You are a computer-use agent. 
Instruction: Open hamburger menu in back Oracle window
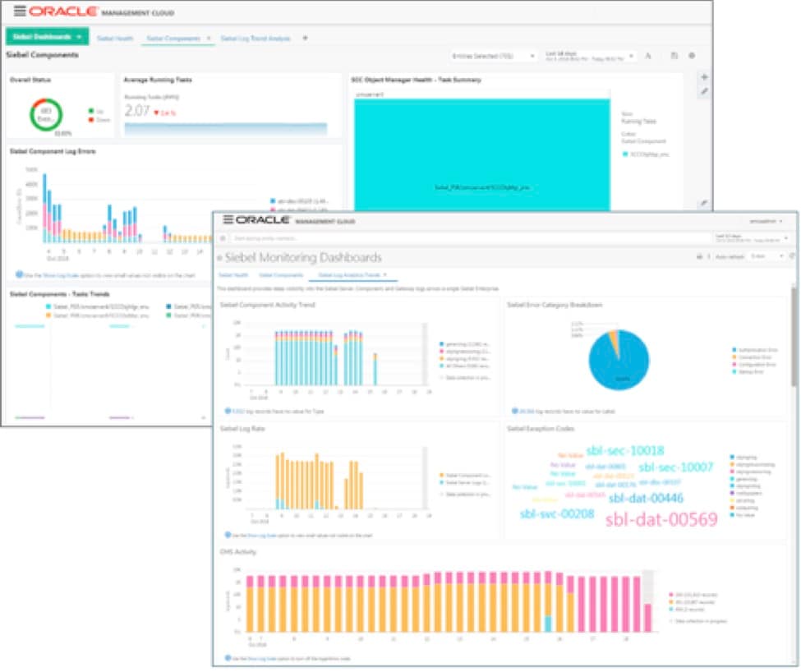(20, 11)
